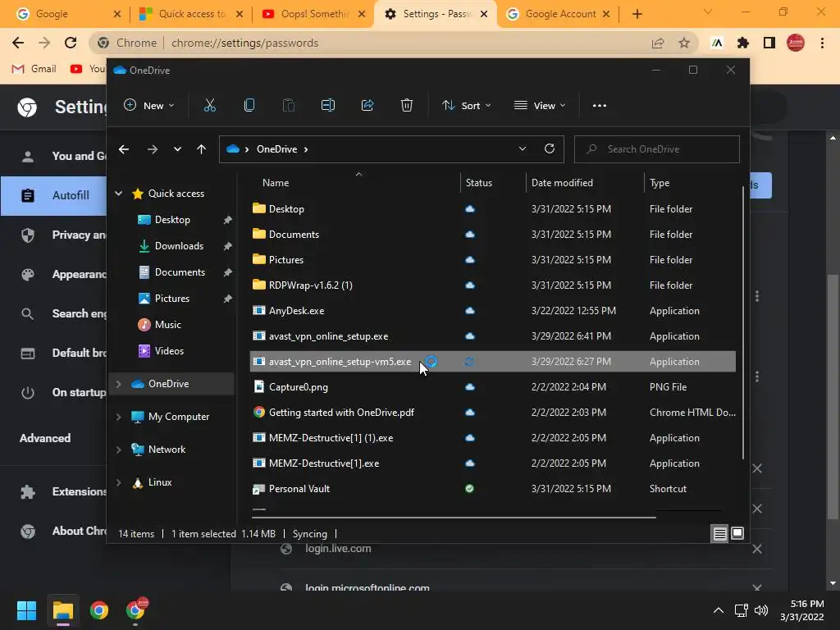Open address bar history dropdown

523,149
